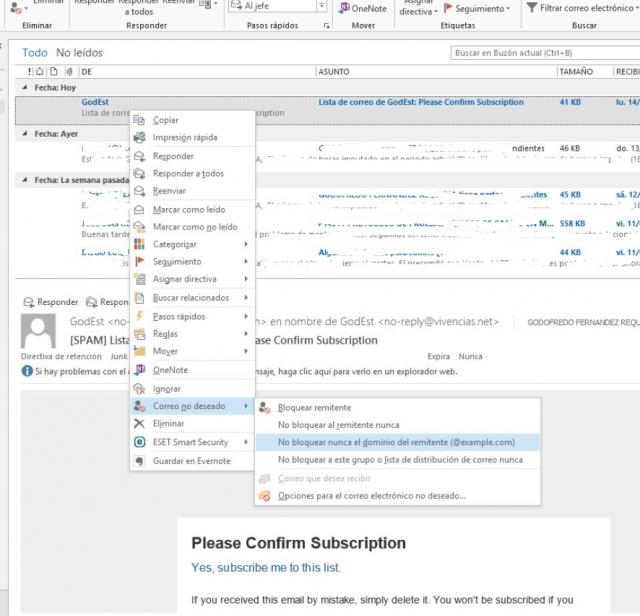Open the Pasos rápidos dialog launcher
This screenshot has width=640, height=616.
point(327,26)
